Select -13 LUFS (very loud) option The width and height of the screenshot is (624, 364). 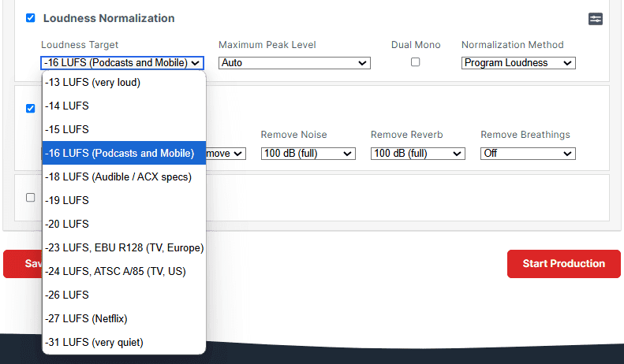click(124, 82)
